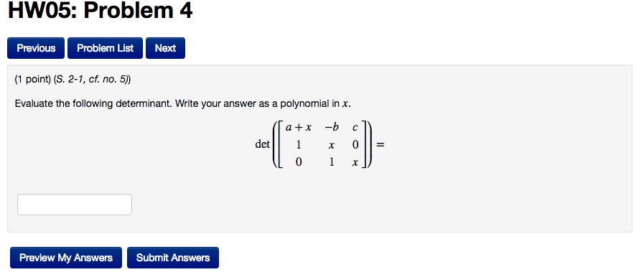Advance with the Next button

166,48
